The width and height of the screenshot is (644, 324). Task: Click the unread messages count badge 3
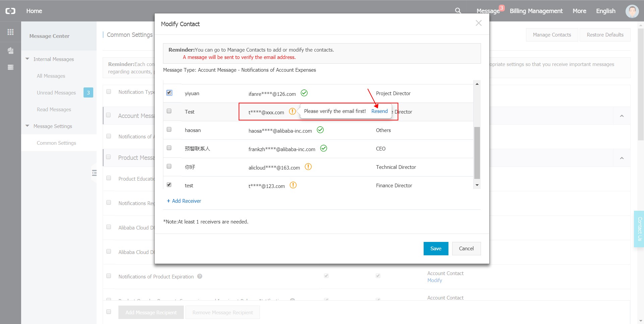pyautogui.click(x=88, y=92)
